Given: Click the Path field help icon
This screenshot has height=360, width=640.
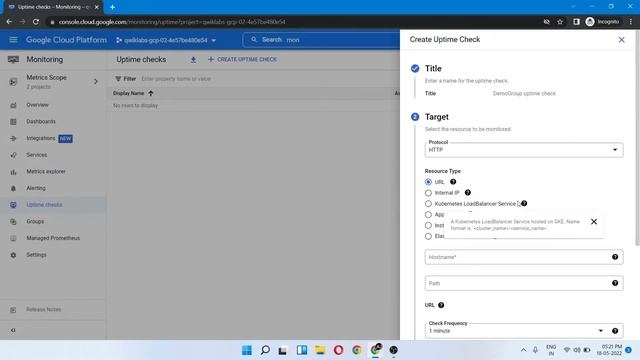Looking at the screenshot, I should coord(615,283).
